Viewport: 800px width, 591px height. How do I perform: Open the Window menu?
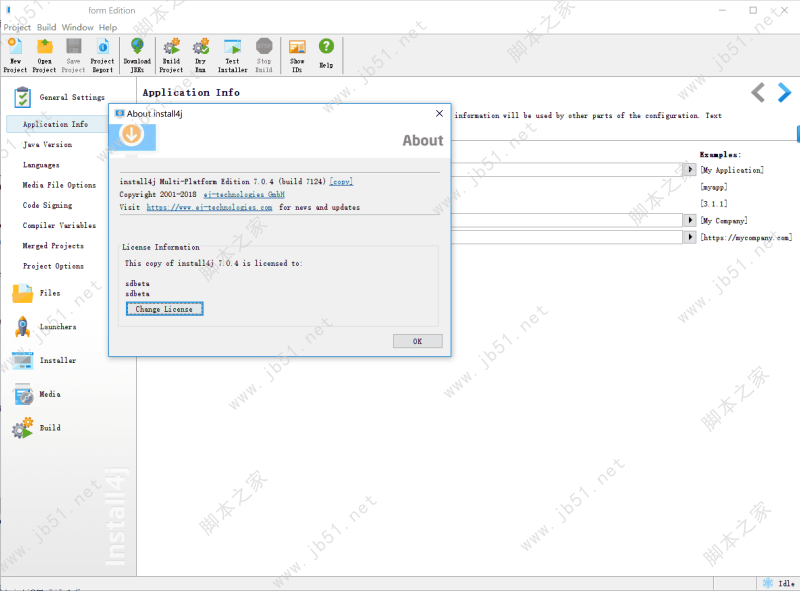[77, 27]
